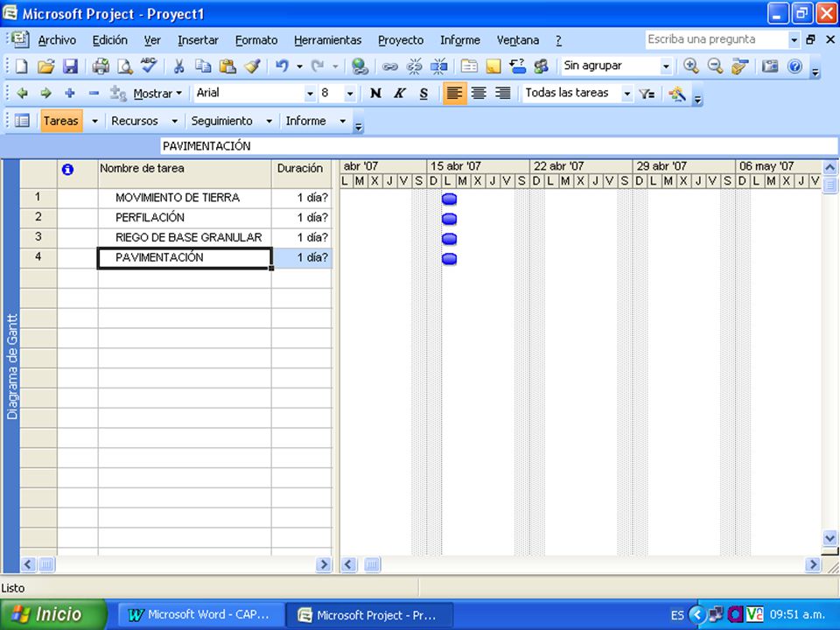Click the PAVIMENTACIÓN entry bar field
The image size is (840, 630).
point(498,146)
